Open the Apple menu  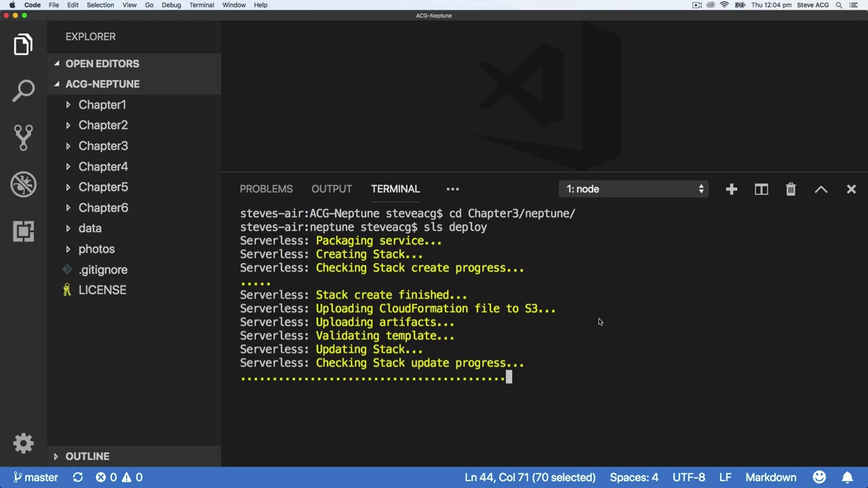click(x=12, y=5)
